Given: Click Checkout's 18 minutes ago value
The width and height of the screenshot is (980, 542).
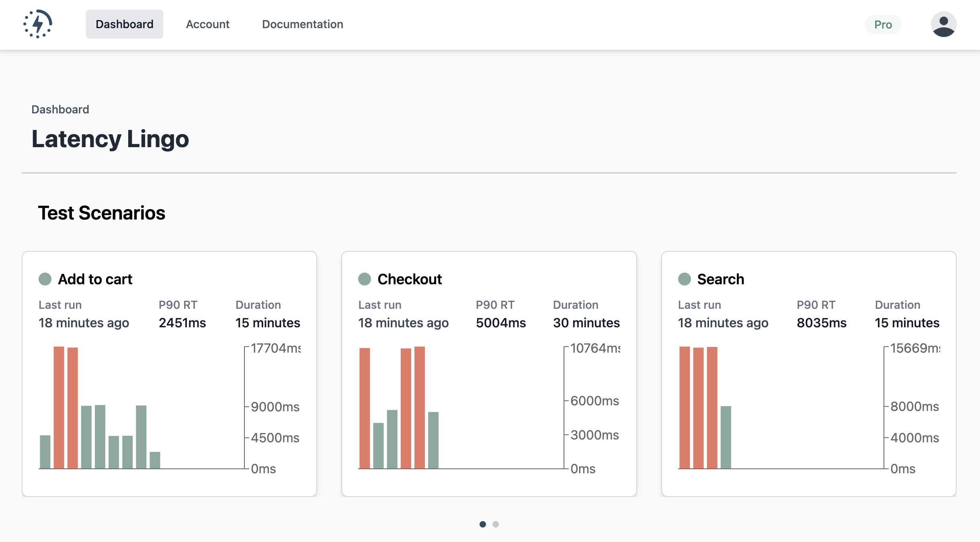Looking at the screenshot, I should click(404, 322).
